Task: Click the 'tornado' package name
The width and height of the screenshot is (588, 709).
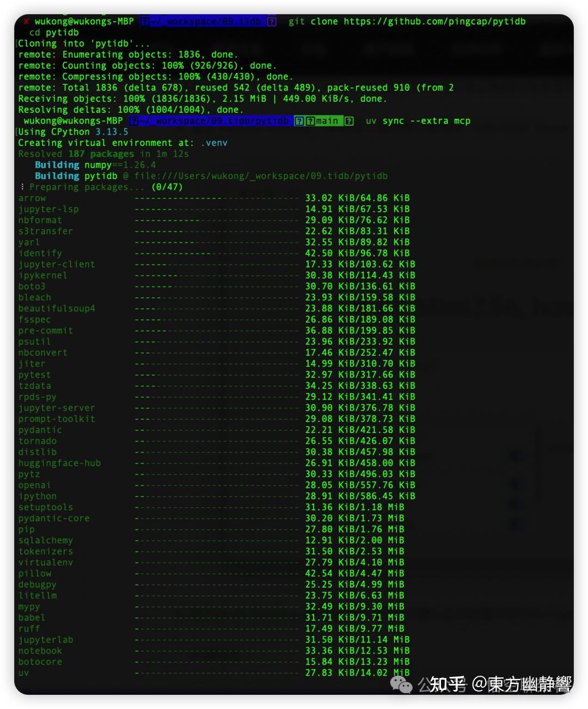Action: coord(37,441)
